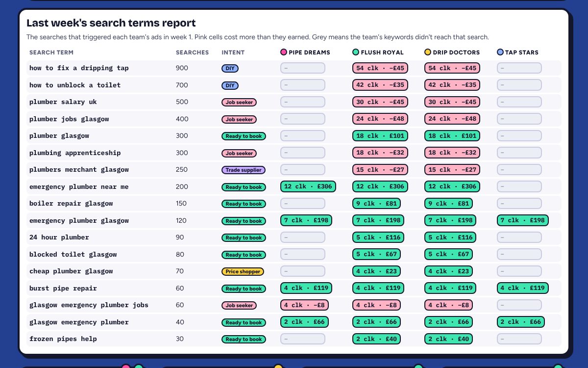The height and width of the screenshot is (368, 588).
Task: Click the 900 searches value
Action: click(182, 68)
